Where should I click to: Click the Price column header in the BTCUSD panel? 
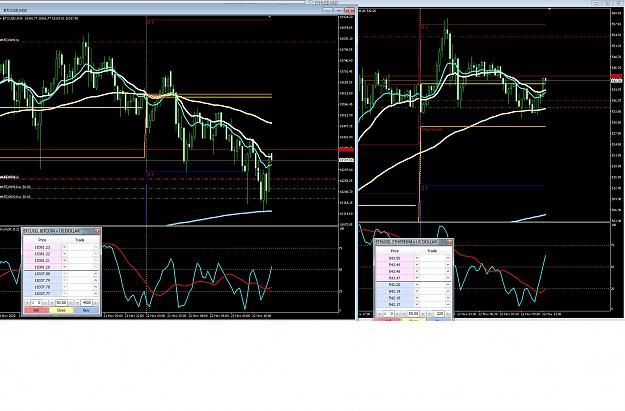click(x=43, y=240)
